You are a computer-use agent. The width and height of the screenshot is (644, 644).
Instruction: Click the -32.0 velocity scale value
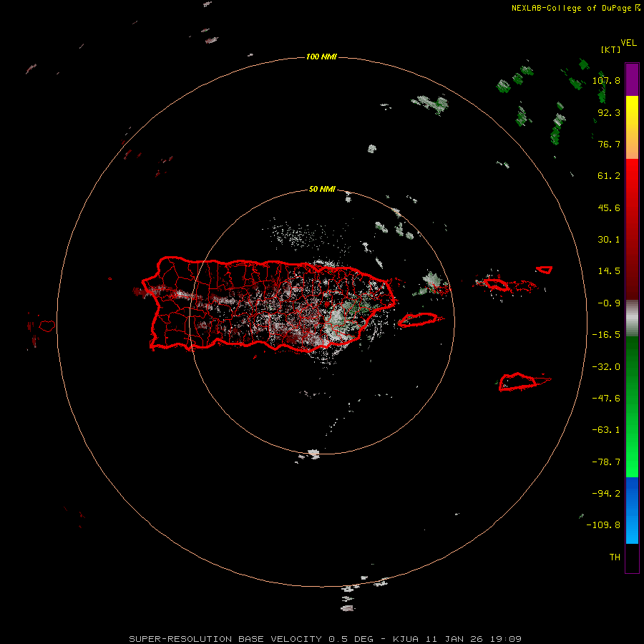pyautogui.click(x=606, y=367)
